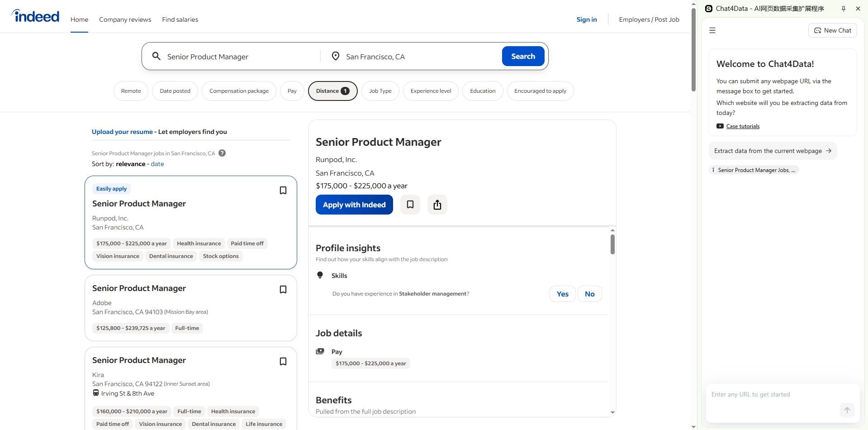Open the Experience level filter
This screenshot has width=868, height=430.
(x=430, y=91)
